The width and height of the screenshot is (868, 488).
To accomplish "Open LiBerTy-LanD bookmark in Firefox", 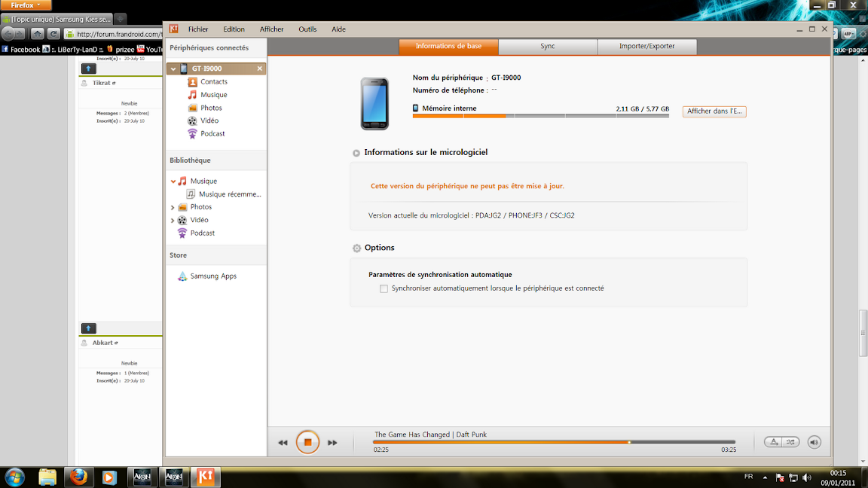I will (74, 49).
